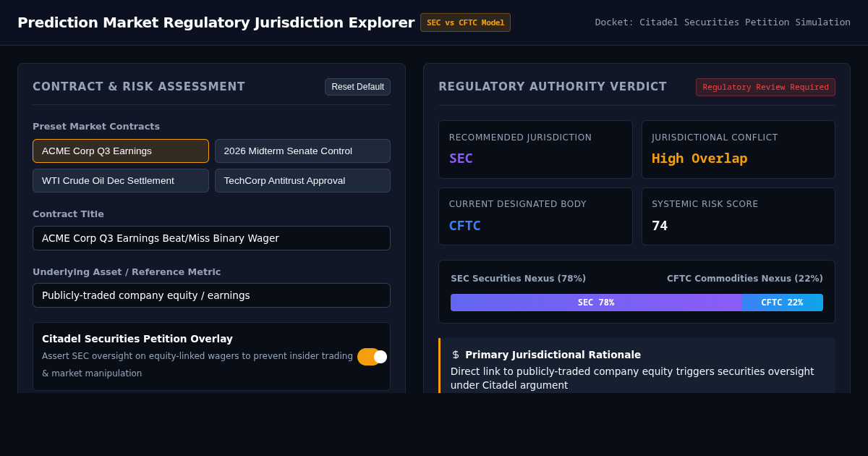868x456 pixels.
Task: Click CFTC Commodities Nexus (22%) label
Action: pyautogui.click(x=745, y=279)
